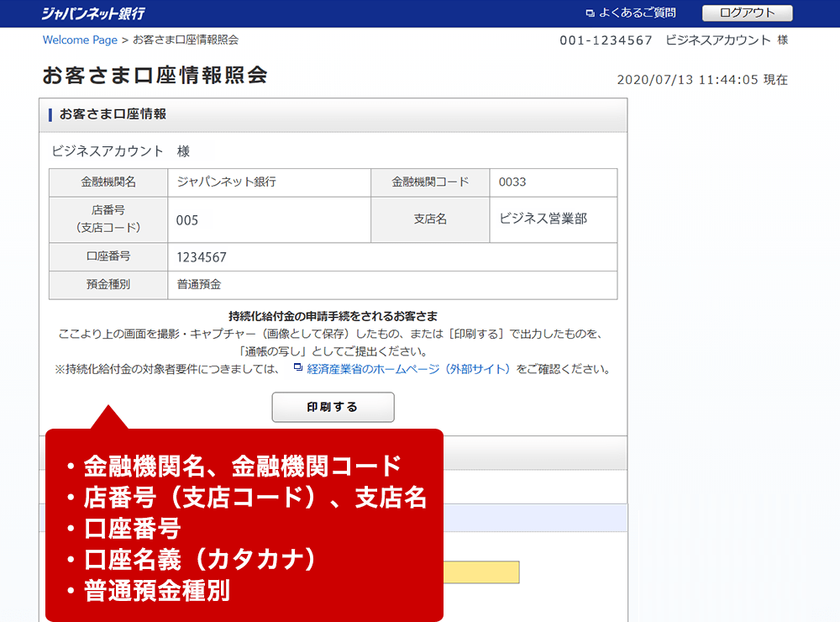Click ビジネスアカウント 様 in the top header
Screen dimensions: 840x622
point(727,40)
